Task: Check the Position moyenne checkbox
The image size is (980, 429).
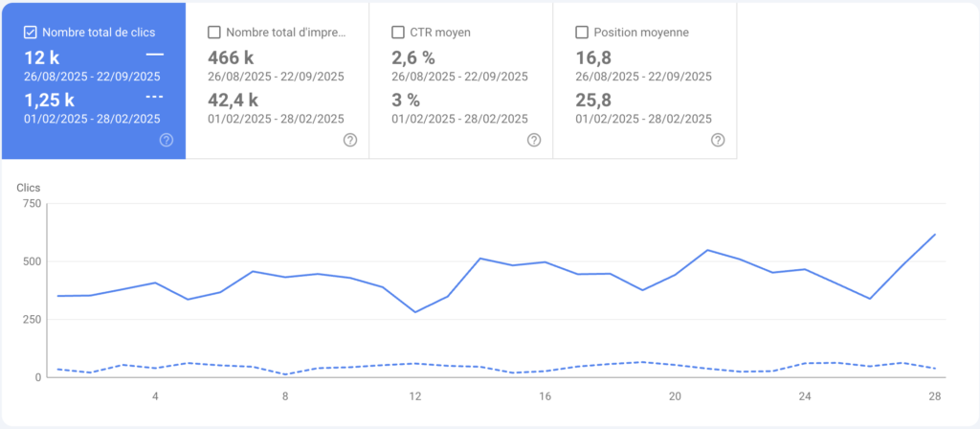Action: pos(582,33)
